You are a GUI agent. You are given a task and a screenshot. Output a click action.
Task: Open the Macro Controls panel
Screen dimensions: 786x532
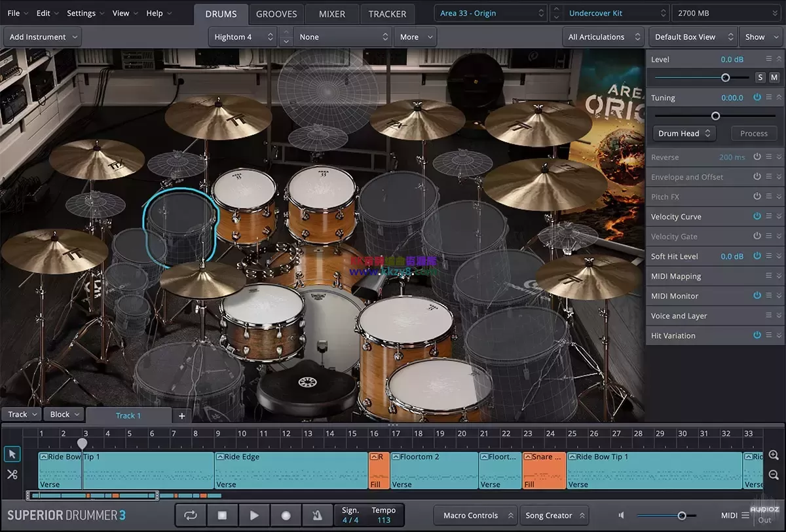coord(476,516)
